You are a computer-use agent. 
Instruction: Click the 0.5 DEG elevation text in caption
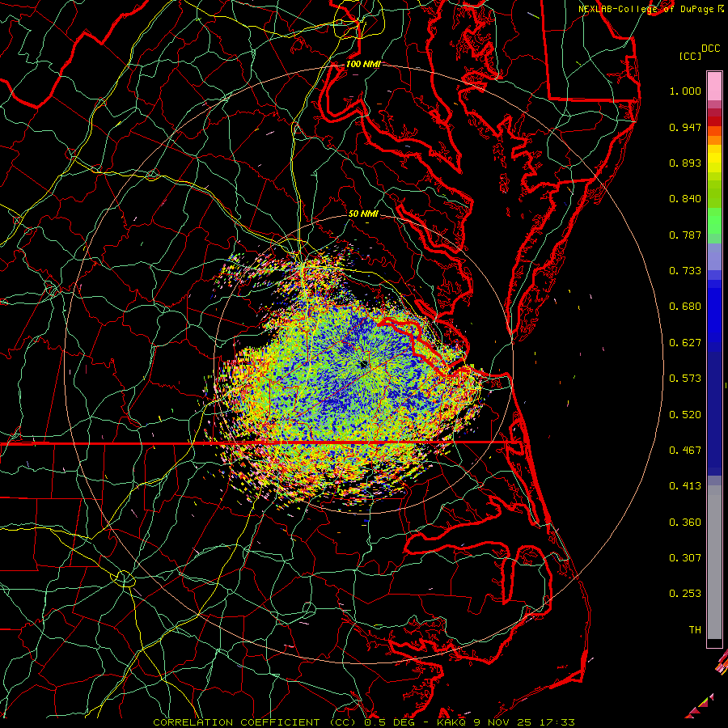(389, 722)
